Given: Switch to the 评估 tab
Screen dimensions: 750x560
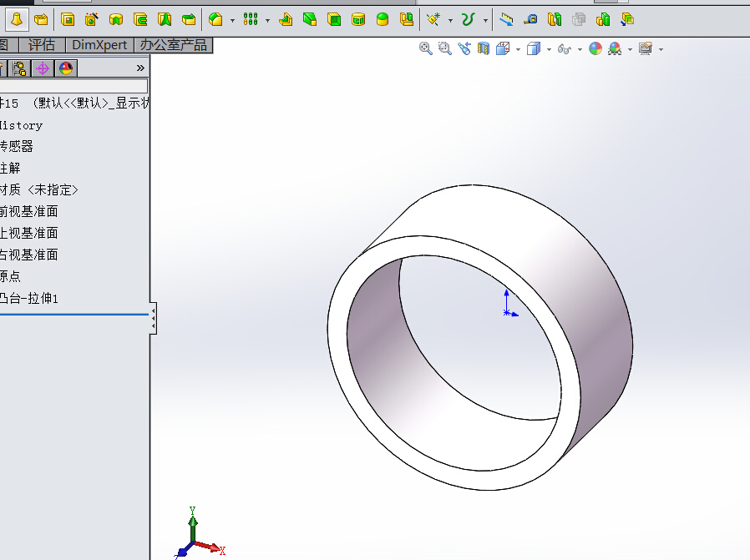Looking at the screenshot, I should coord(42,45).
